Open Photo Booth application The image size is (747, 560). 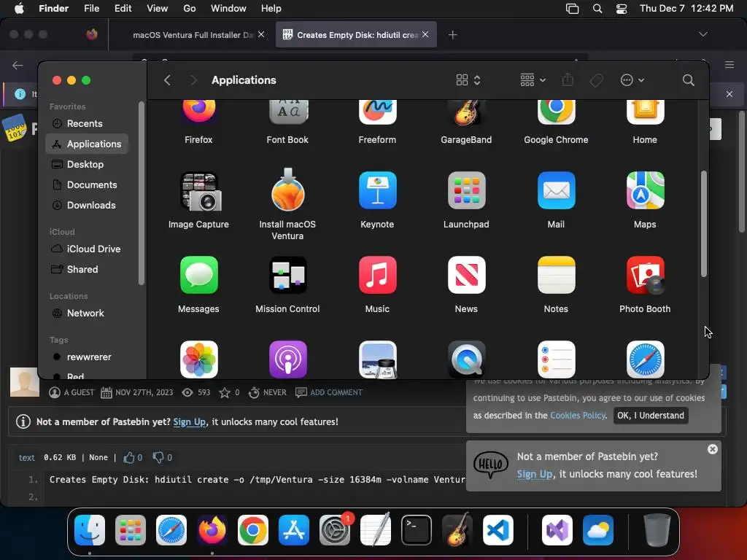645,275
